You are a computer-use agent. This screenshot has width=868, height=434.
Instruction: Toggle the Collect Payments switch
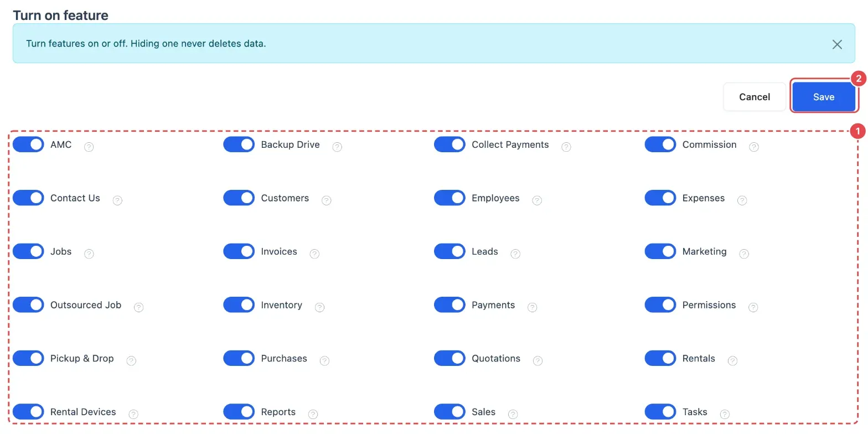pyautogui.click(x=449, y=144)
